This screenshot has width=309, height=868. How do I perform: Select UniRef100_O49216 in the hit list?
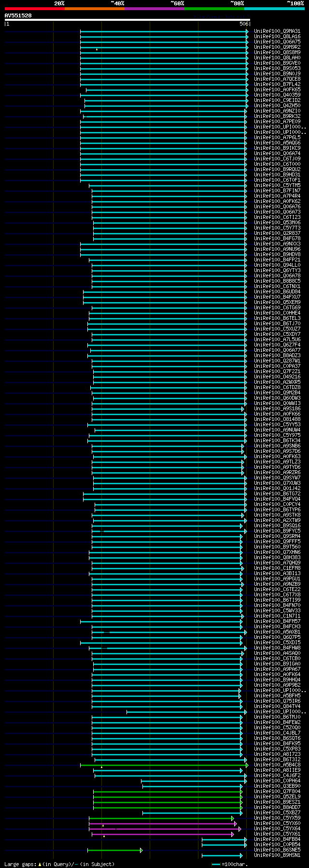coord(277,377)
